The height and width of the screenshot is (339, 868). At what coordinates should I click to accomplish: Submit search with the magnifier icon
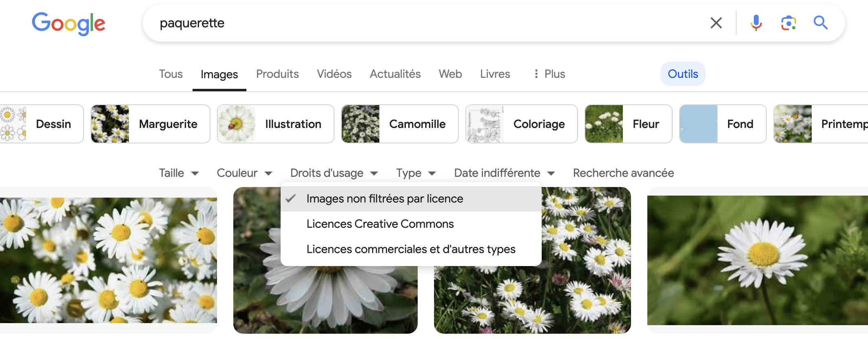pyautogui.click(x=820, y=23)
